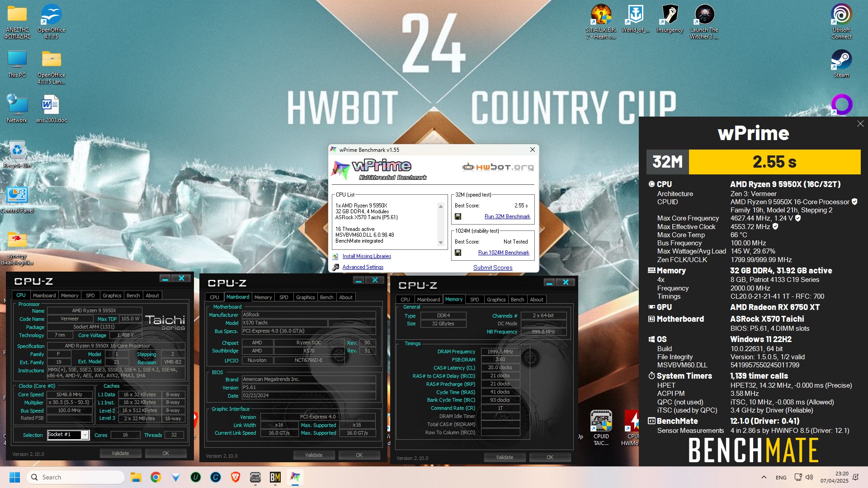The height and width of the screenshot is (488, 868).
Task: Click the wPrime icon in the taskbar
Action: [295, 477]
